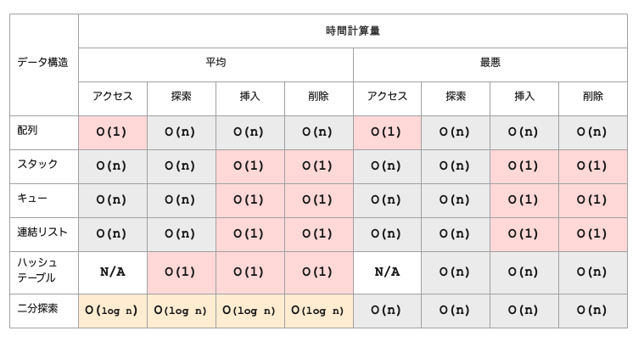The width and height of the screenshot is (644, 342).
Task: Select the ハッシュテーブル row label
Action: [x=37, y=271]
